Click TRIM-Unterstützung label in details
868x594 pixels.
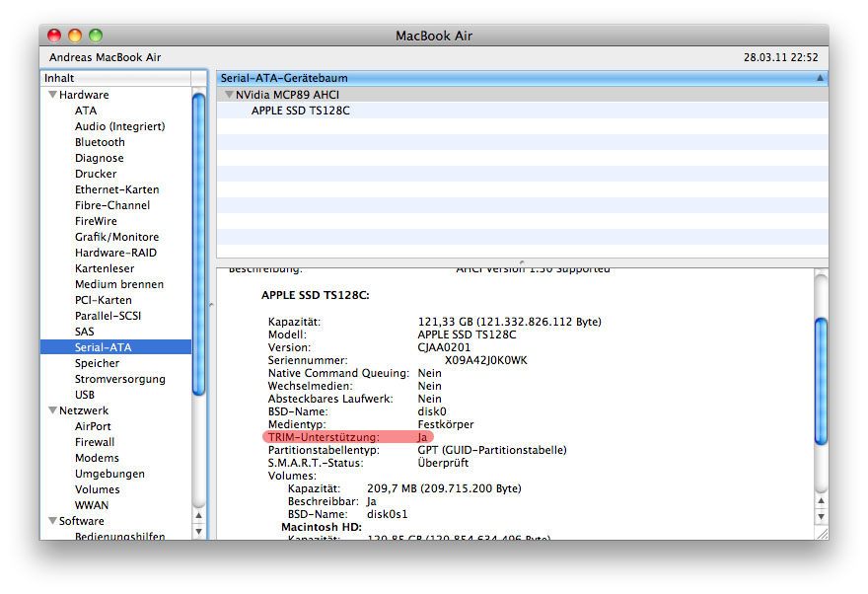(x=324, y=437)
